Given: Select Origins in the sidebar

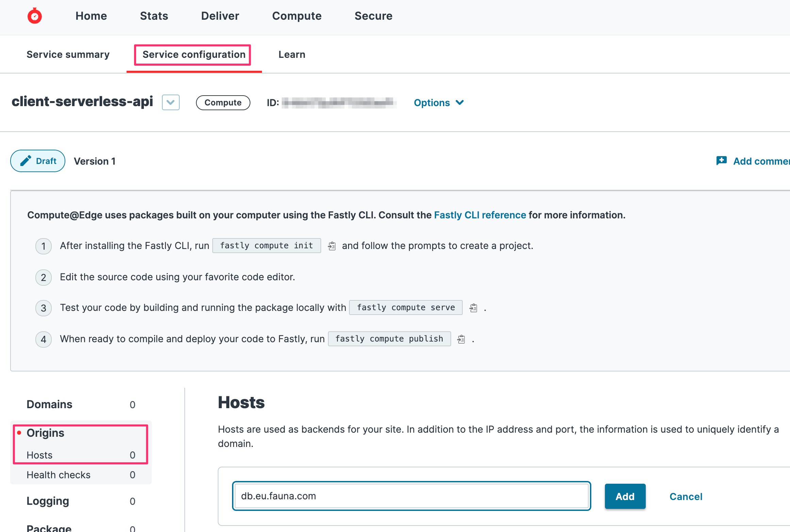Looking at the screenshot, I should tap(45, 433).
